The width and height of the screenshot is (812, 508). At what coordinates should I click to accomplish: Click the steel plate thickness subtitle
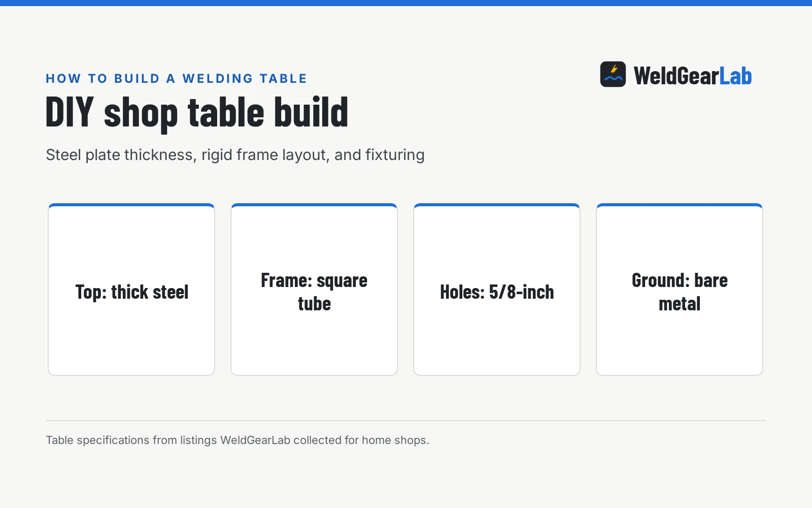tap(235, 155)
